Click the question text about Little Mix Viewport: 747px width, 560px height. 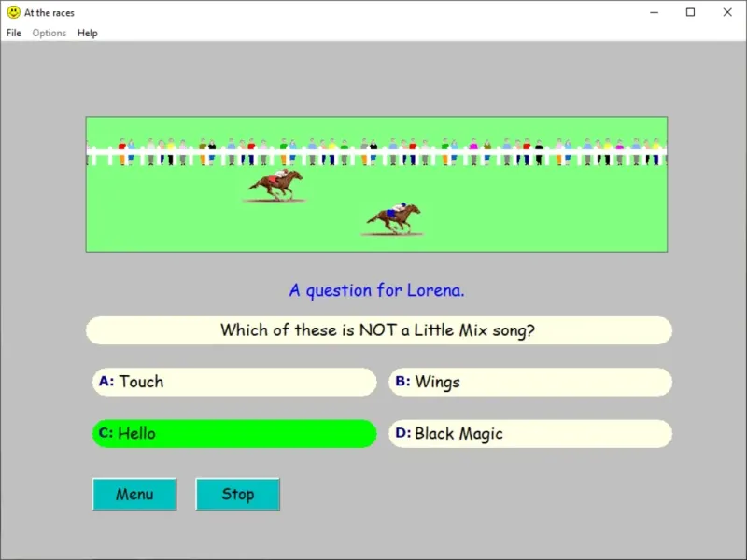(x=378, y=330)
